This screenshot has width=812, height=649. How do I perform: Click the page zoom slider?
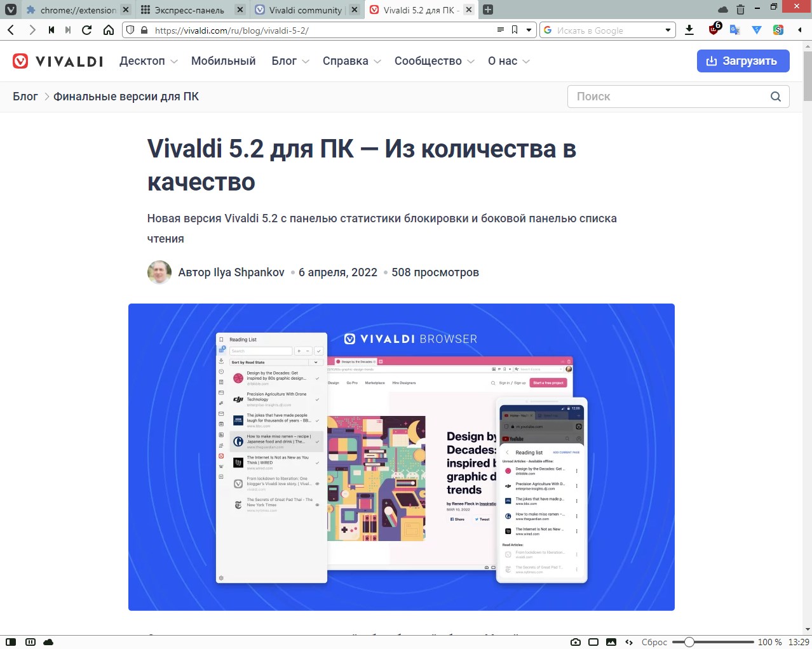point(713,642)
